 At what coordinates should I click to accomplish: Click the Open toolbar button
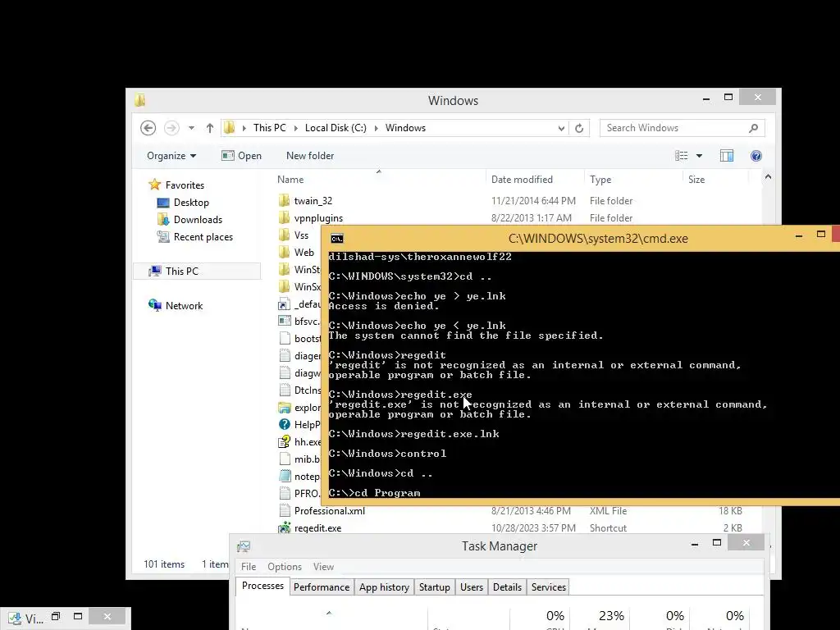pyautogui.click(x=242, y=156)
